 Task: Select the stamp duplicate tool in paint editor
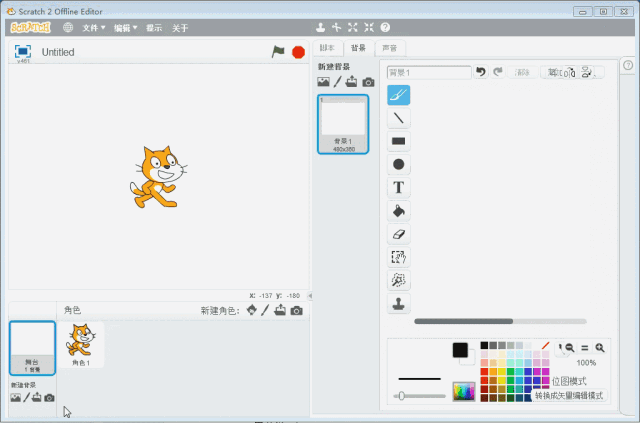point(398,303)
